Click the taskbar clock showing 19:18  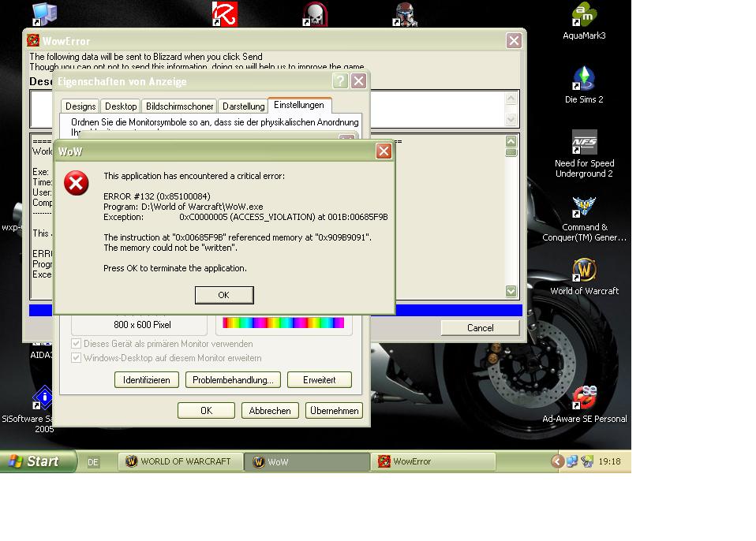click(x=609, y=461)
